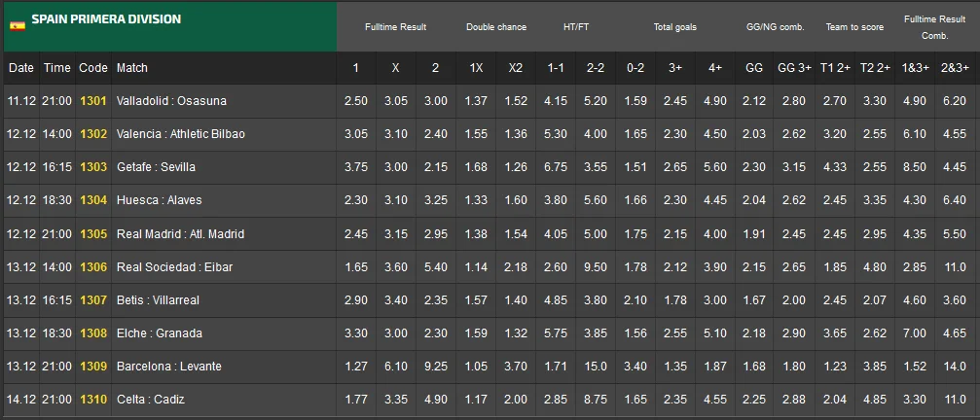Select away win odds 2.15 for Getafe : Sevilla

click(x=435, y=167)
